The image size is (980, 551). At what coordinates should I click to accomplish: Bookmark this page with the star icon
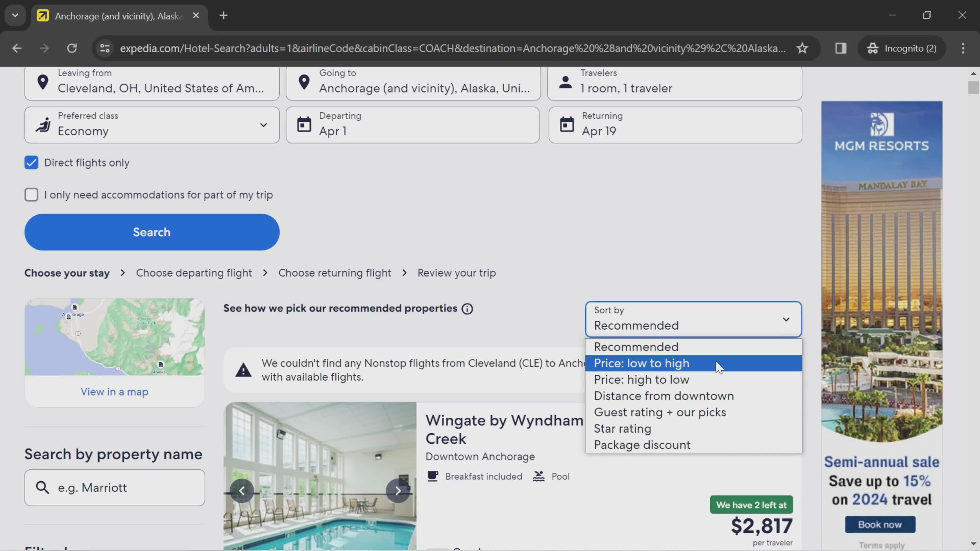coord(802,48)
